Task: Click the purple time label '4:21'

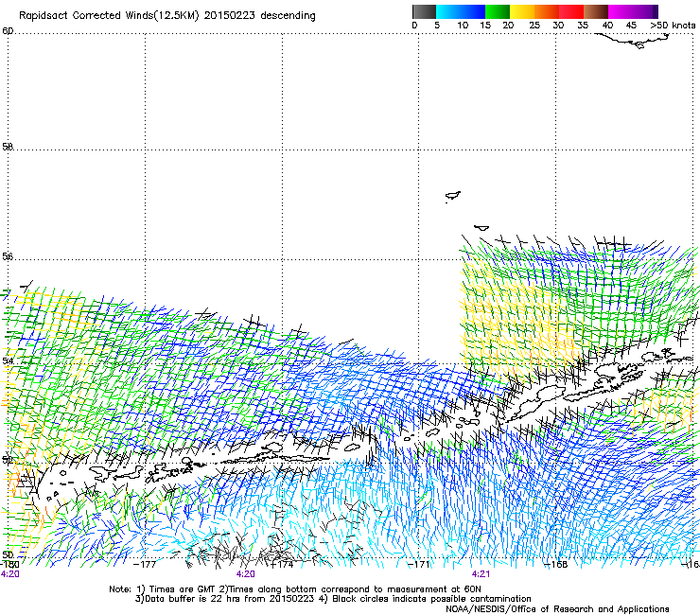Action: (481, 574)
